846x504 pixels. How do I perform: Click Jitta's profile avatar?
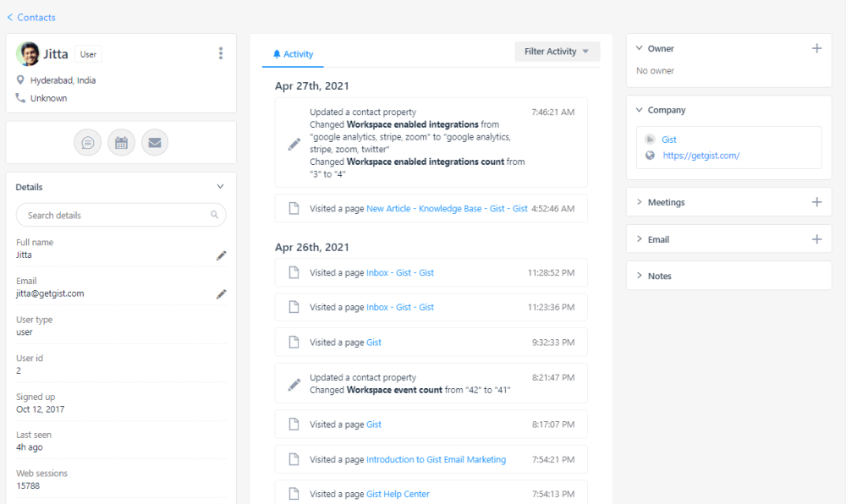click(28, 54)
